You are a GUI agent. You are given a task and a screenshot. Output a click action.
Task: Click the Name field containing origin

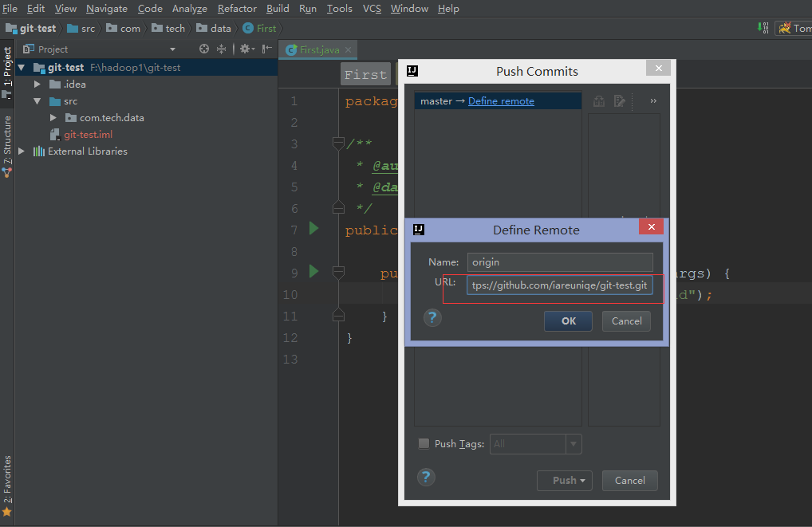pyautogui.click(x=560, y=262)
